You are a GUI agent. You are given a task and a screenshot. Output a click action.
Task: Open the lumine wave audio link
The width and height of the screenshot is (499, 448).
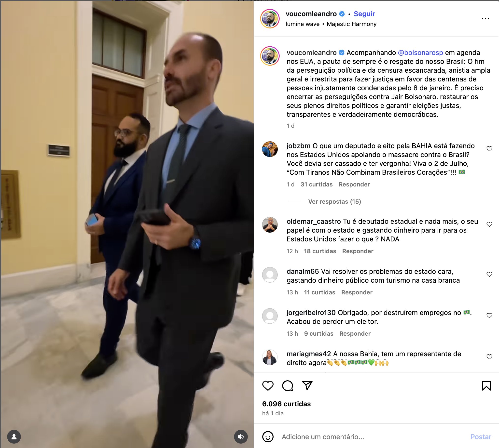302,24
